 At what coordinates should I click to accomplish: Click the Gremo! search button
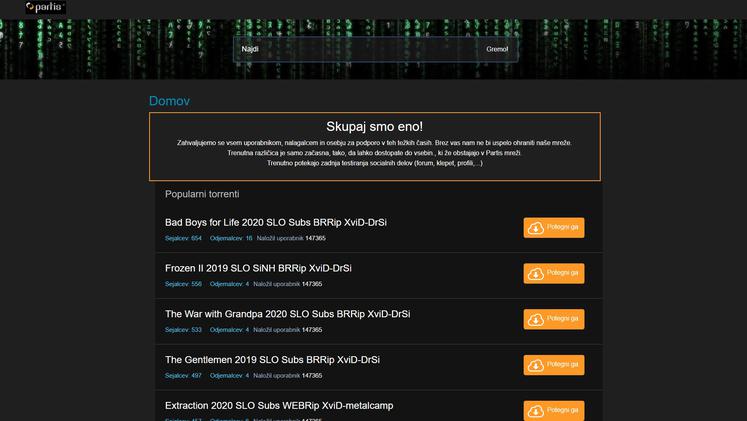pyautogui.click(x=497, y=49)
